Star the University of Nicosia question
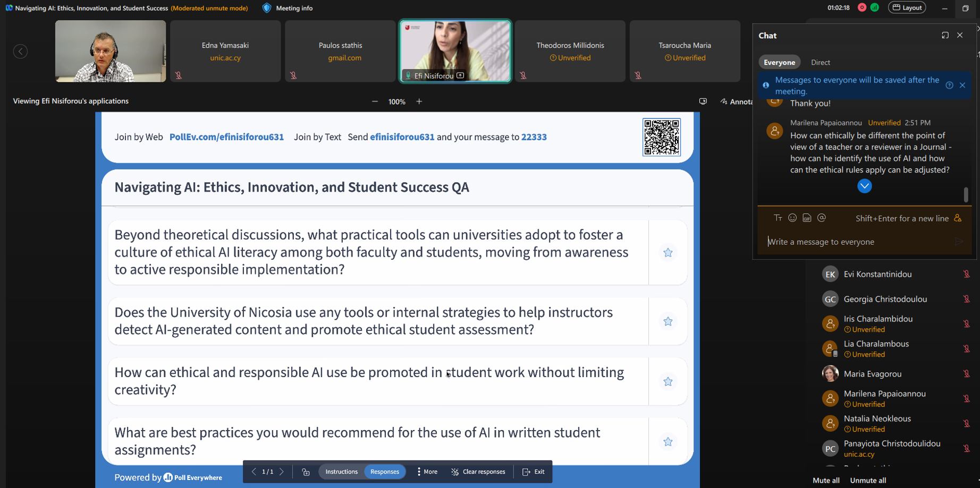This screenshot has height=488, width=980. (x=668, y=321)
